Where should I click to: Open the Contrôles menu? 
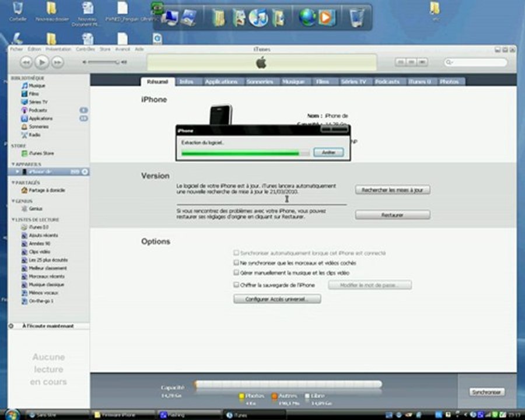coord(85,49)
